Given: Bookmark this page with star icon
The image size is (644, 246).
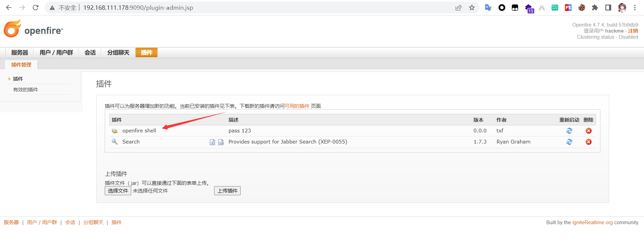Looking at the screenshot, I should 472,7.
